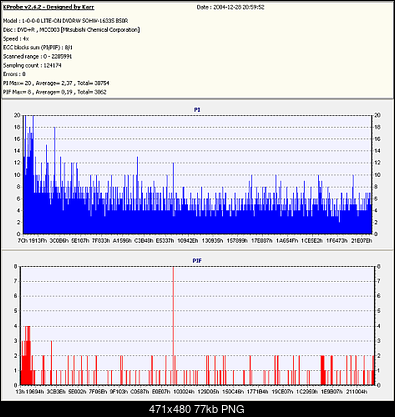Click the PI Max 20 statistics line
The image size is (395, 417).
click(56, 83)
